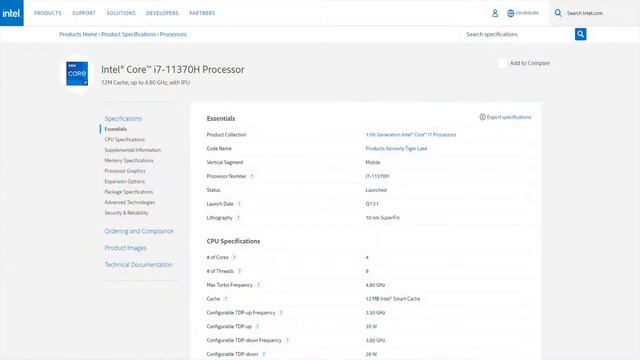Tick the Add to Compare checkbox

pos(502,63)
